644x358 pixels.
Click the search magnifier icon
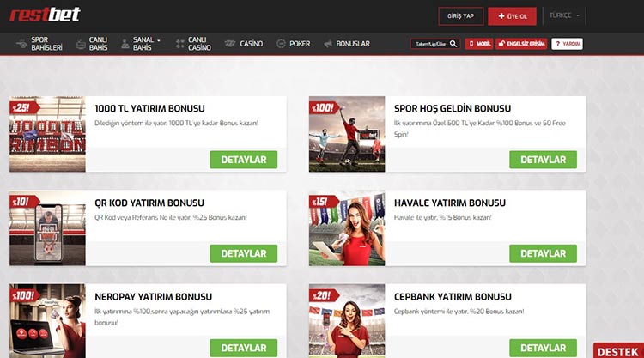pyautogui.click(x=453, y=44)
